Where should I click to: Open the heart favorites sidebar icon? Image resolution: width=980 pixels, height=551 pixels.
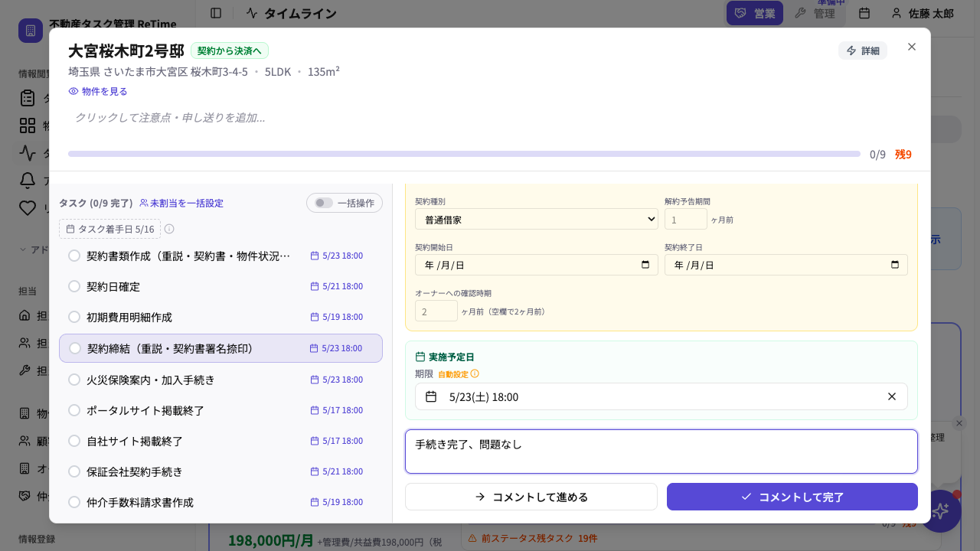click(28, 208)
